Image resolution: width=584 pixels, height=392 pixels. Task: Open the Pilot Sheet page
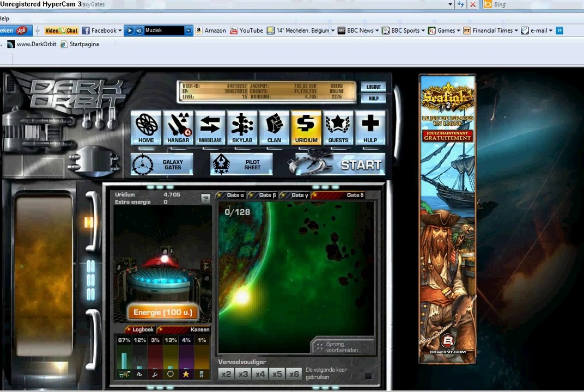click(x=241, y=164)
